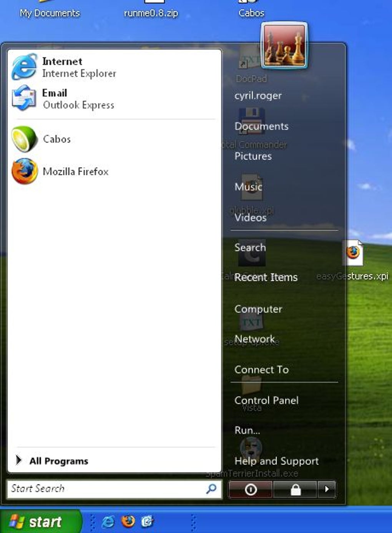Launch Firefox from Quick Launch taskbar

(128, 521)
